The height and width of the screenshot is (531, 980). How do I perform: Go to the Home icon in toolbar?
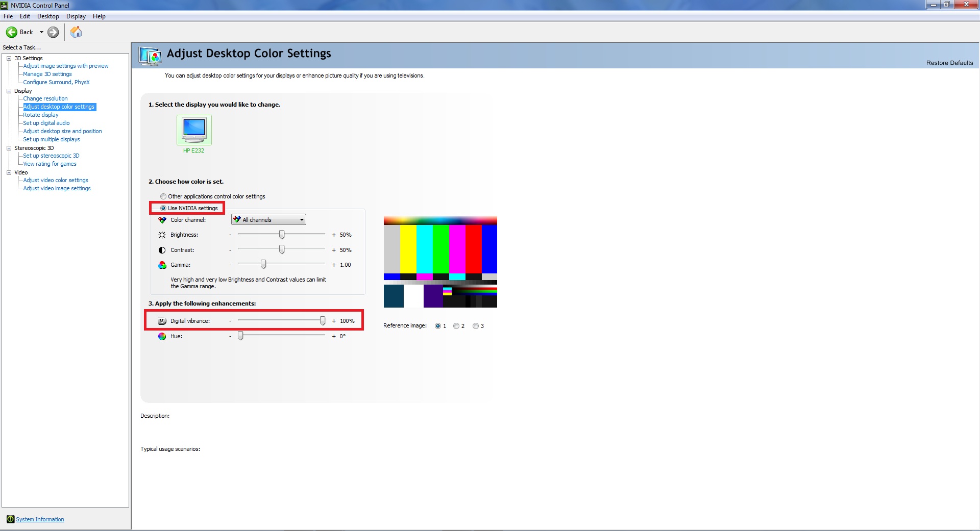click(x=76, y=32)
